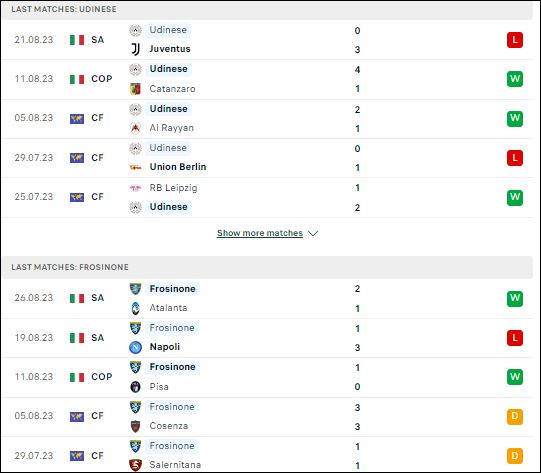
Task: Click the Cosenza club crest
Action: pos(135,426)
